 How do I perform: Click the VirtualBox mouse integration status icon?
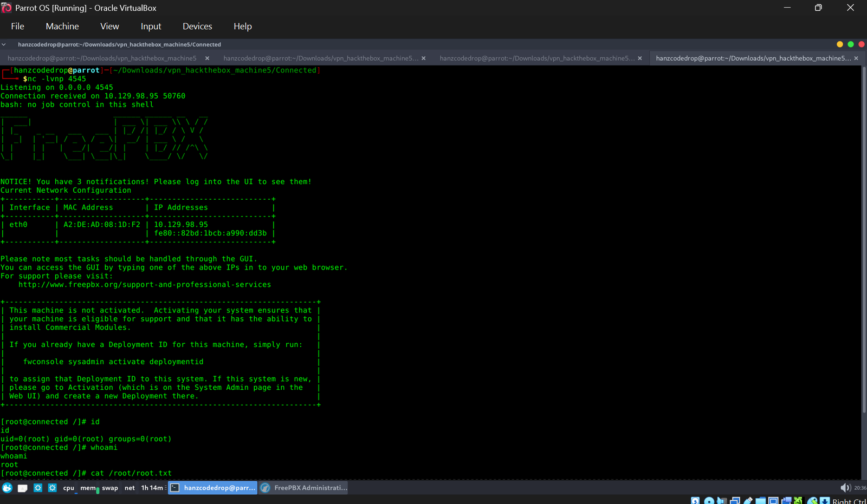coord(812,501)
